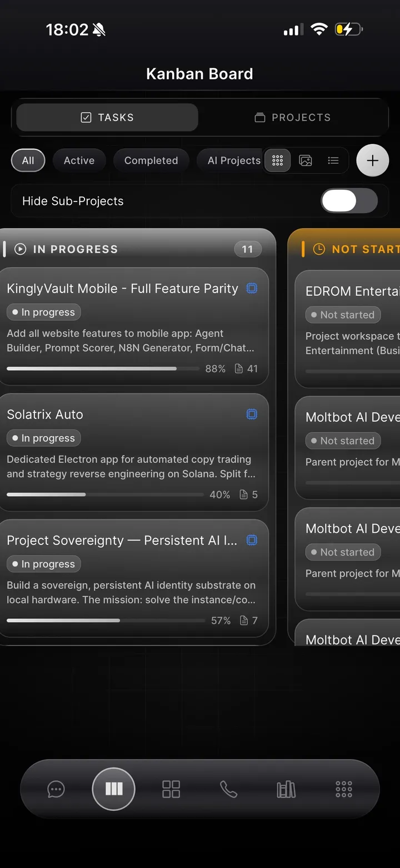Screen dimensions: 400x868
Task: Open the chat icon in bottom navigation
Action: click(56, 789)
